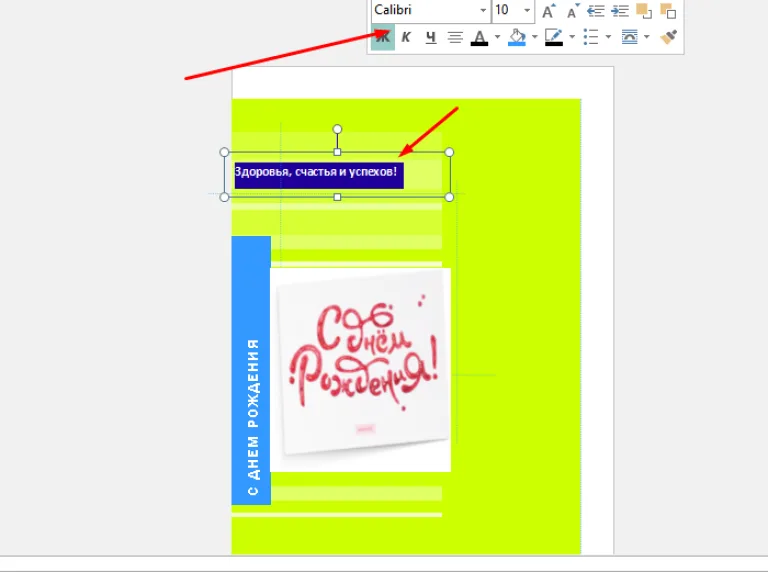The width and height of the screenshot is (768, 572).
Task: Send the selected object backward
Action: click(668, 11)
